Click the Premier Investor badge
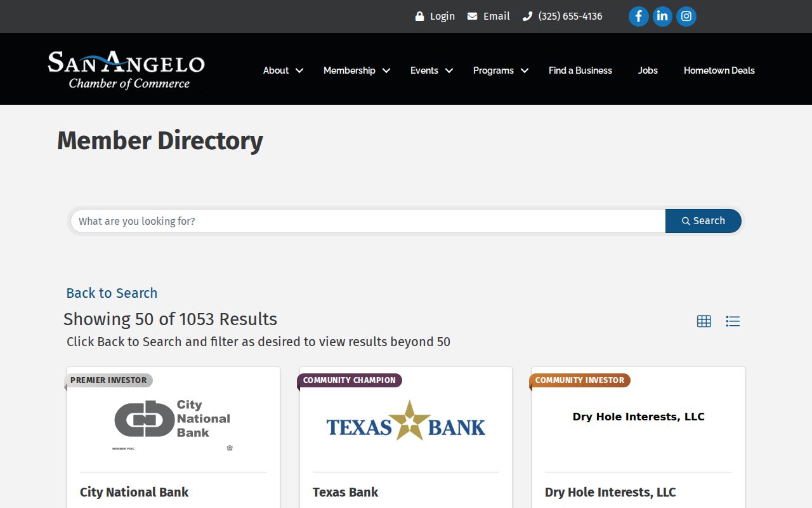 pyautogui.click(x=108, y=380)
